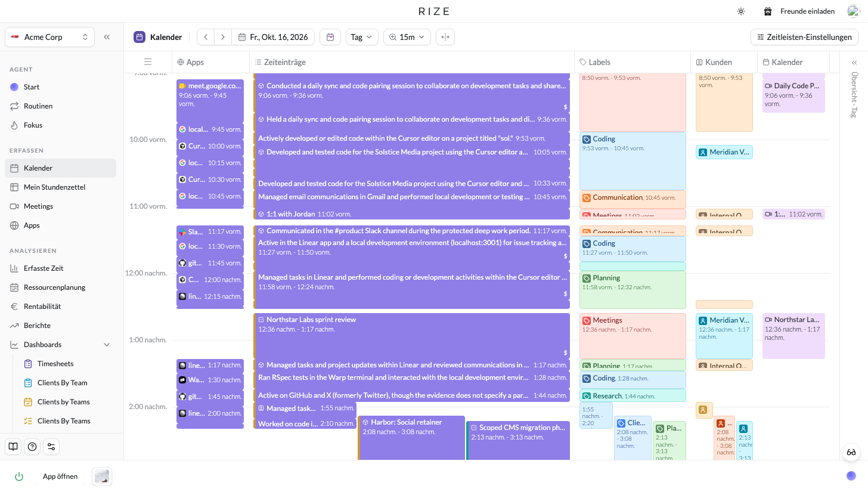Open the user profile avatar
Image resolution: width=868 pixels, height=492 pixels.
tap(853, 11)
